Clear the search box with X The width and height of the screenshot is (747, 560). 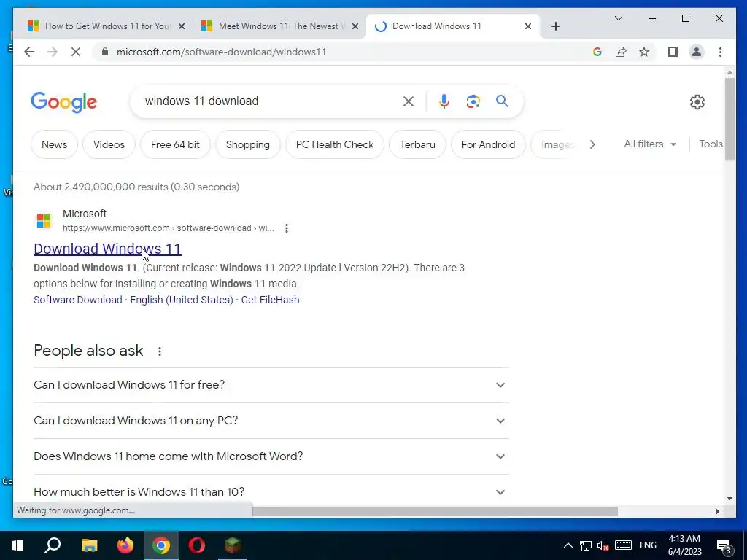coord(409,101)
